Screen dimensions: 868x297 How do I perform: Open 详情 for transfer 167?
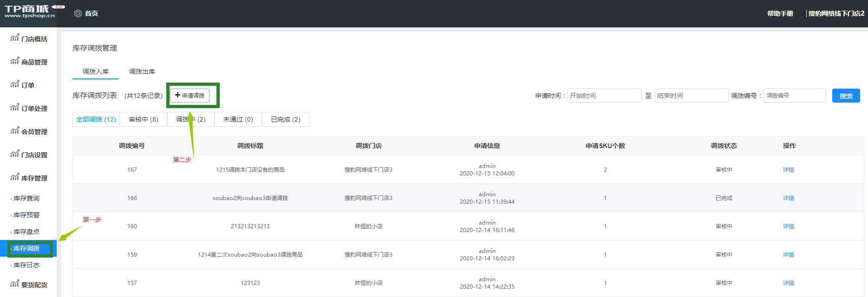coord(788,170)
